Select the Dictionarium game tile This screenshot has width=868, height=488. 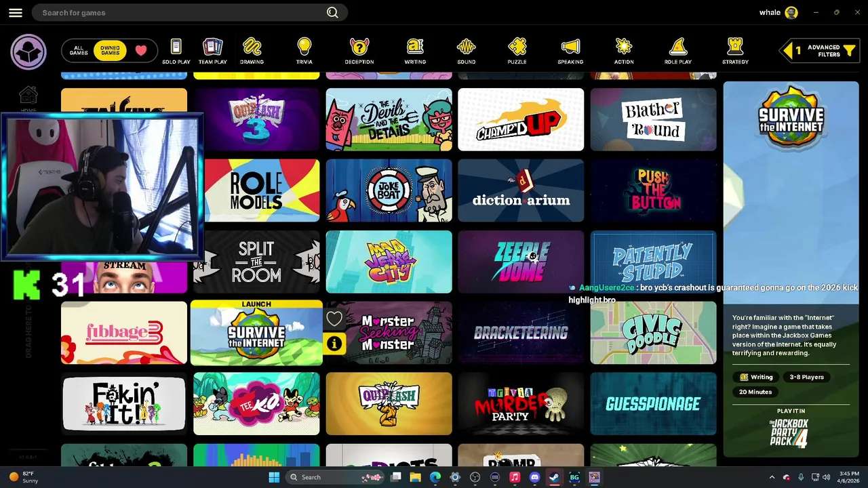tap(521, 190)
